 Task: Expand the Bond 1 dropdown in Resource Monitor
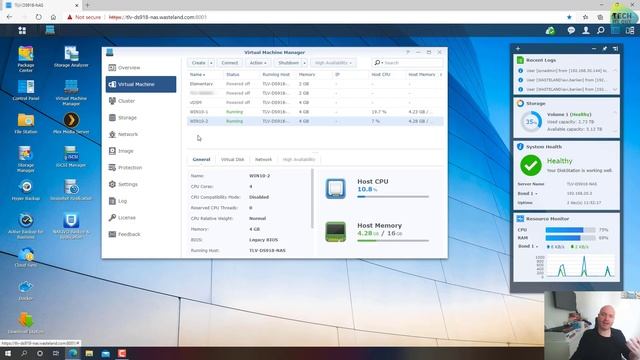coord(528,247)
